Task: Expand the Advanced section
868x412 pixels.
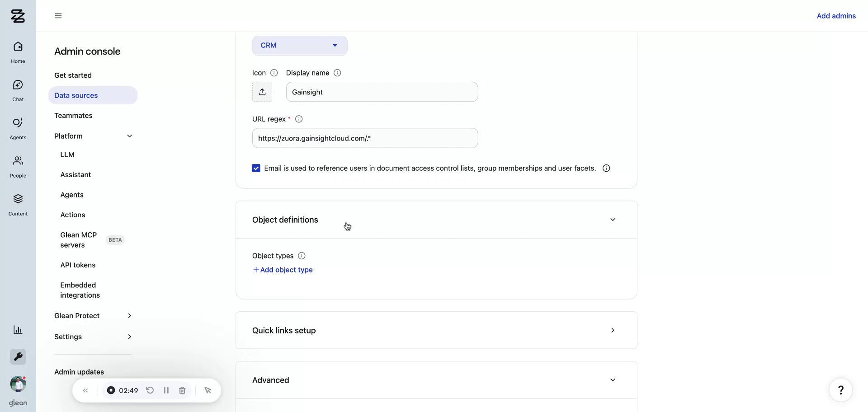Action: click(613, 380)
